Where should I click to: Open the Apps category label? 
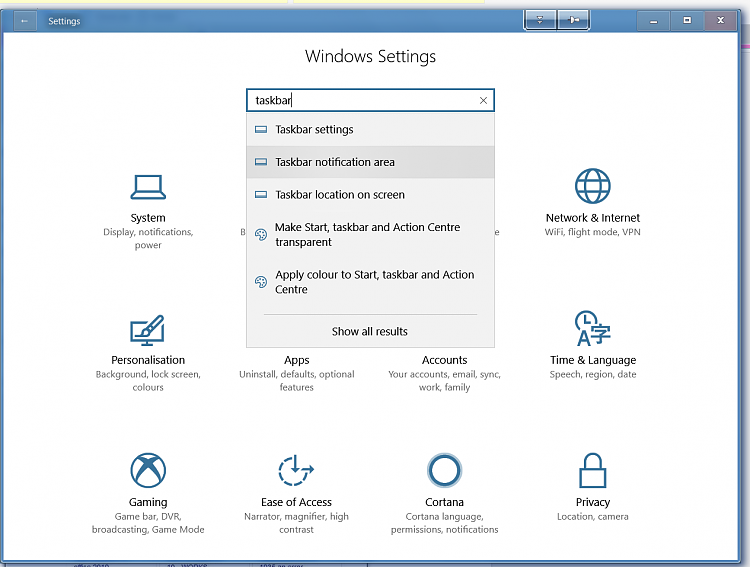[297, 360]
